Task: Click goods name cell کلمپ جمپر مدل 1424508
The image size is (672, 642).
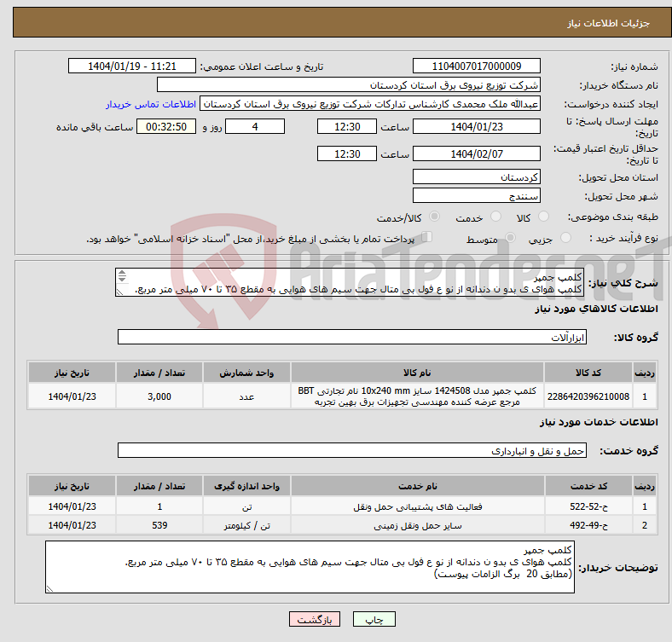Action: pyautogui.click(x=417, y=396)
